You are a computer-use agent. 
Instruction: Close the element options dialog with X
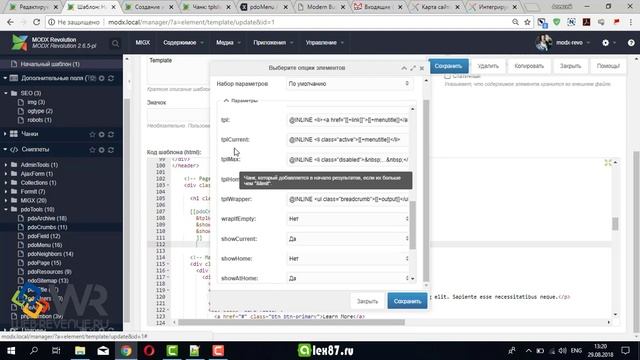click(x=422, y=68)
